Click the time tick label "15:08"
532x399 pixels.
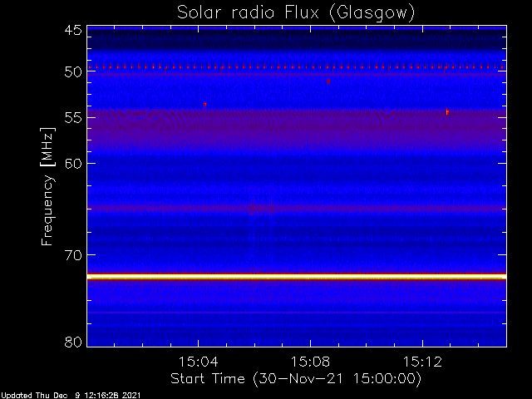310,362
